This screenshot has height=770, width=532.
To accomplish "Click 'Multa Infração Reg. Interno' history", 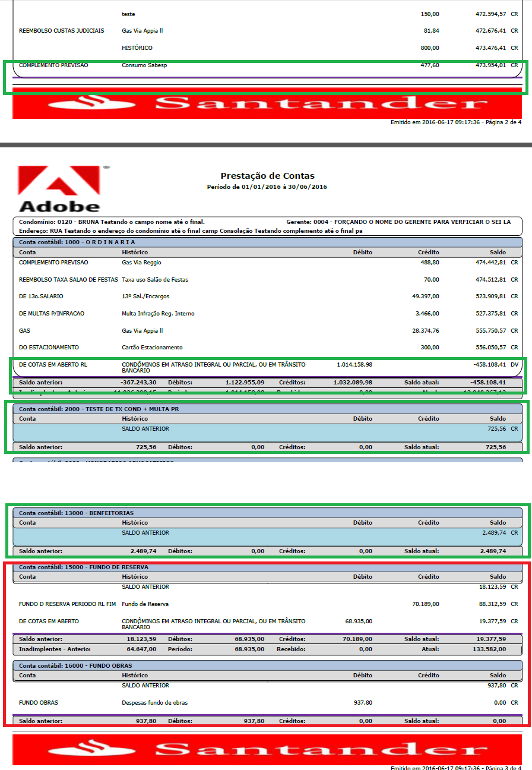I will [158, 313].
